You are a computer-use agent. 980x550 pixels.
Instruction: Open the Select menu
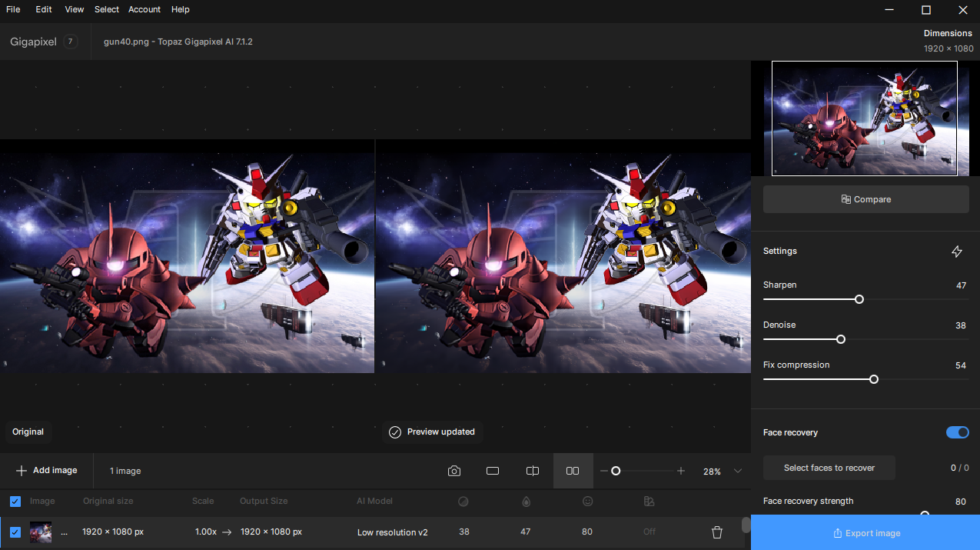pos(107,9)
